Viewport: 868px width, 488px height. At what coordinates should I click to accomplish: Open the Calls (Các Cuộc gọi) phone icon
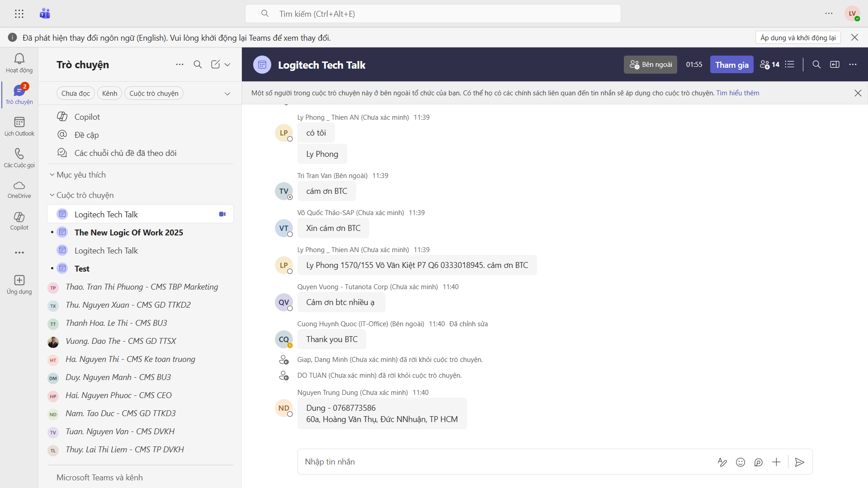pyautogui.click(x=19, y=158)
